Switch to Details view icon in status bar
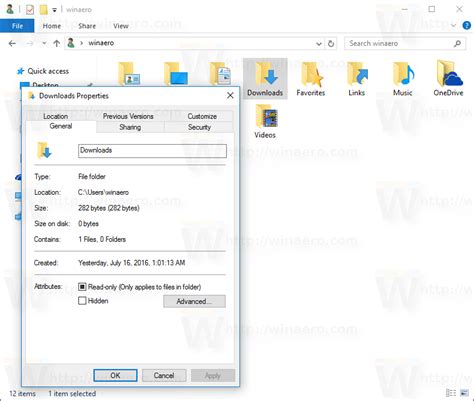 pos(451,393)
